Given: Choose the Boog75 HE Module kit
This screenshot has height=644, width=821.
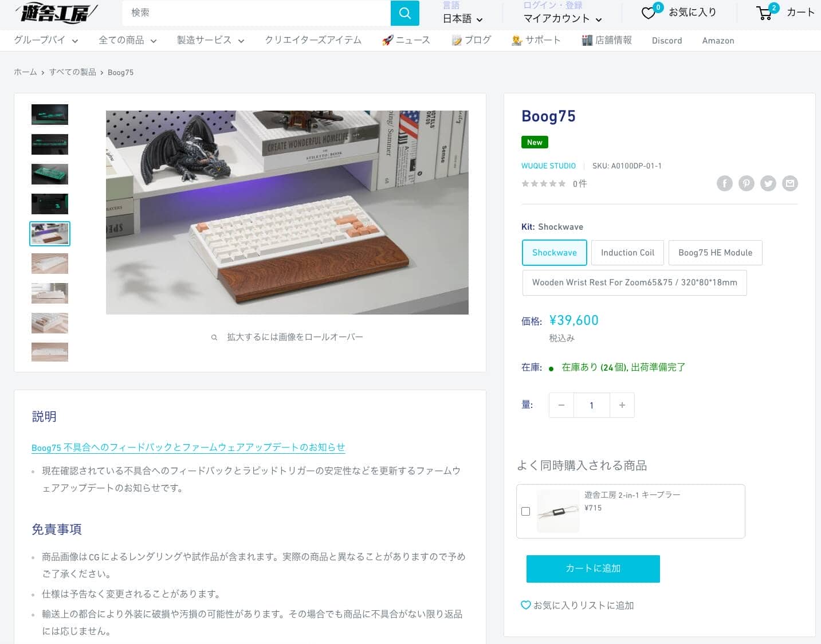Looking at the screenshot, I should coord(715,253).
